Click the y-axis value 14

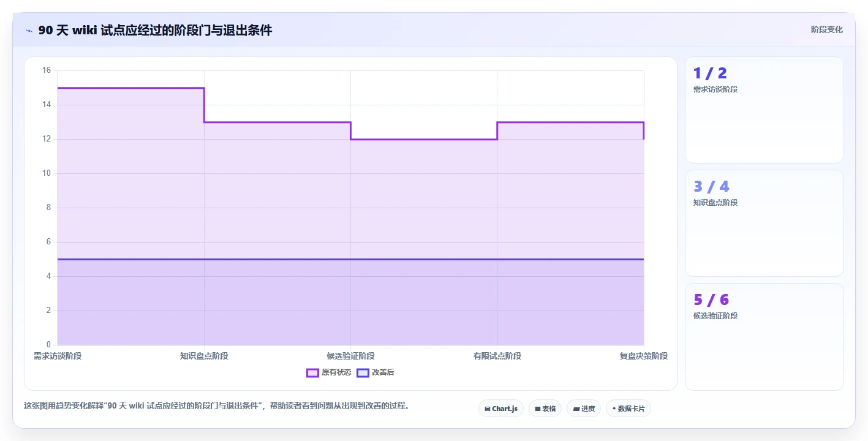pos(47,105)
